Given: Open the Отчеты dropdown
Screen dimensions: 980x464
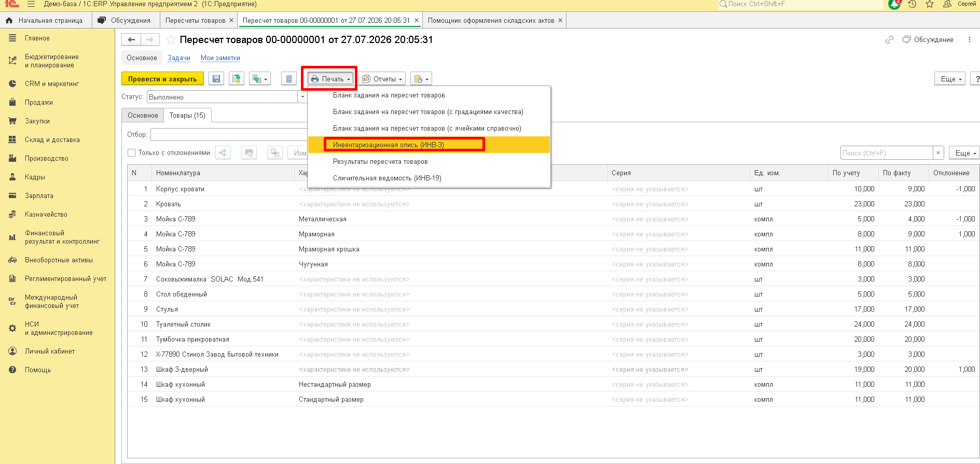Looking at the screenshot, I should [382, 79].
